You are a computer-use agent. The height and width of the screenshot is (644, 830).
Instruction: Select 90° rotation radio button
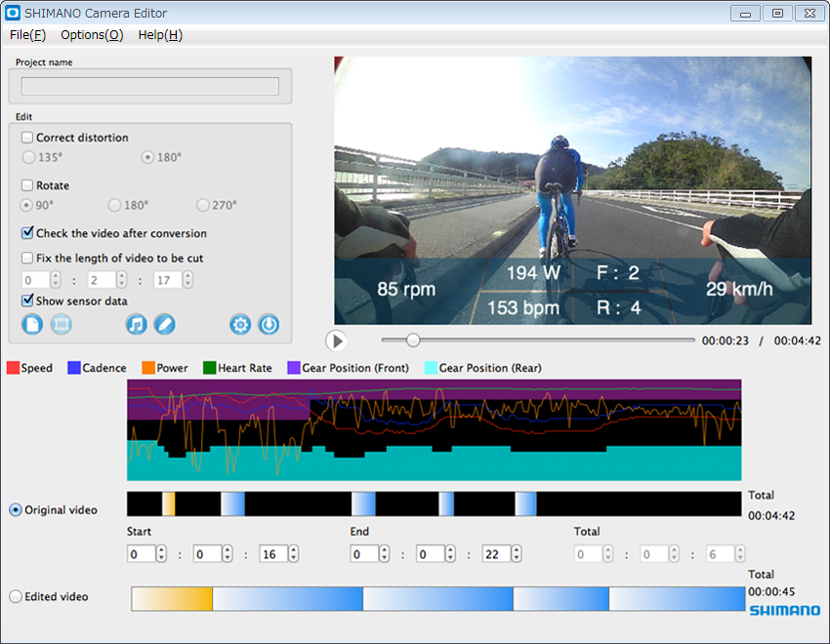[x=26, y=205]
